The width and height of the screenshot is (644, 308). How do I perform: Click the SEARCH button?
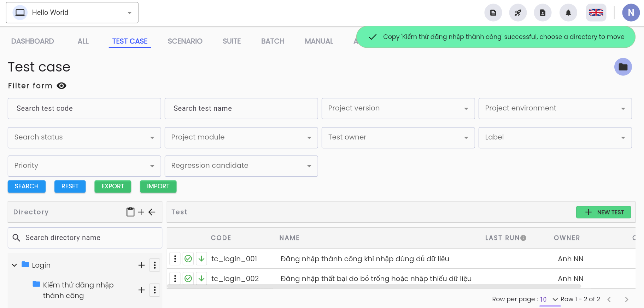click(27, 186)
